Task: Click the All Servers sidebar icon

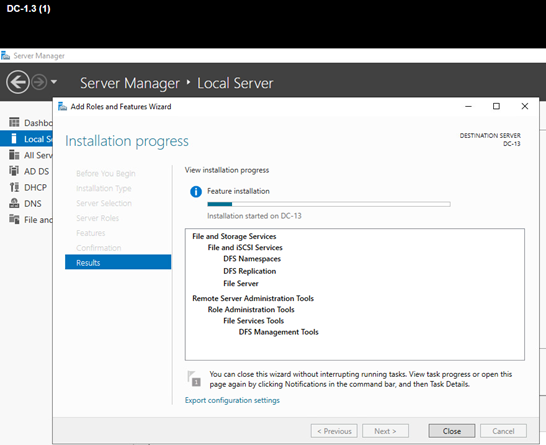Action: pos(14,155)
